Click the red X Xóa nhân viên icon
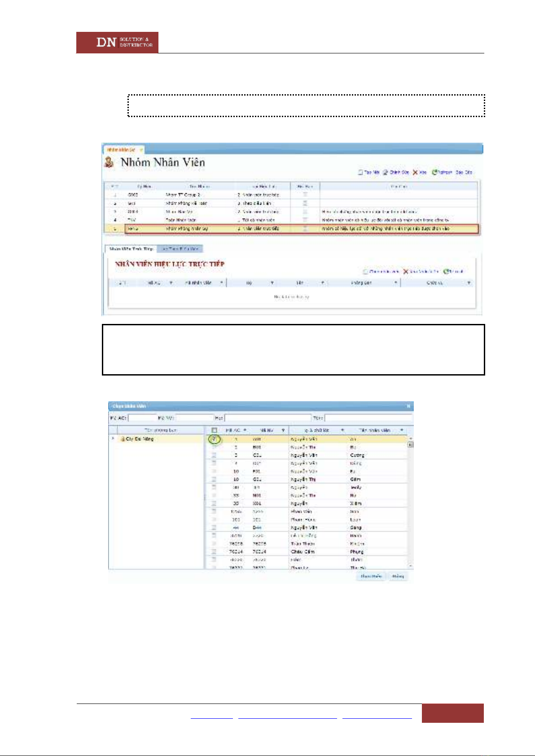Viewport: 535px width, 756px height. point(406,271)
